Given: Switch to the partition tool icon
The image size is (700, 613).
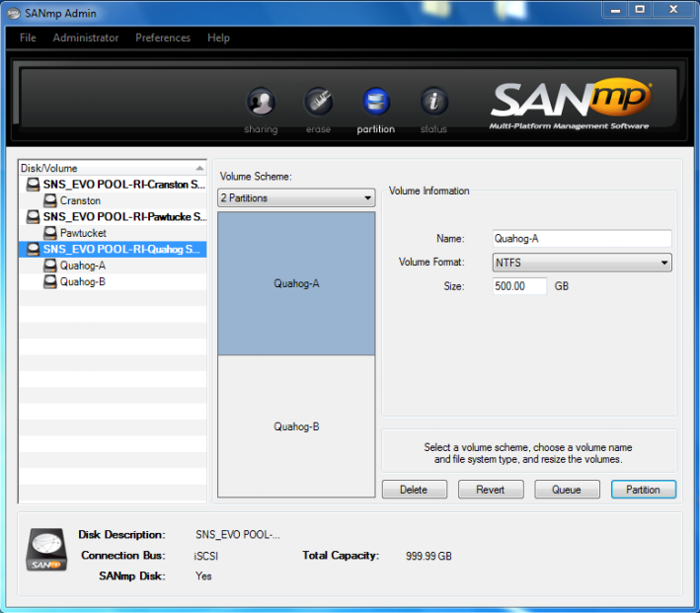Looking at the screenshot, I should coord(376,102).
